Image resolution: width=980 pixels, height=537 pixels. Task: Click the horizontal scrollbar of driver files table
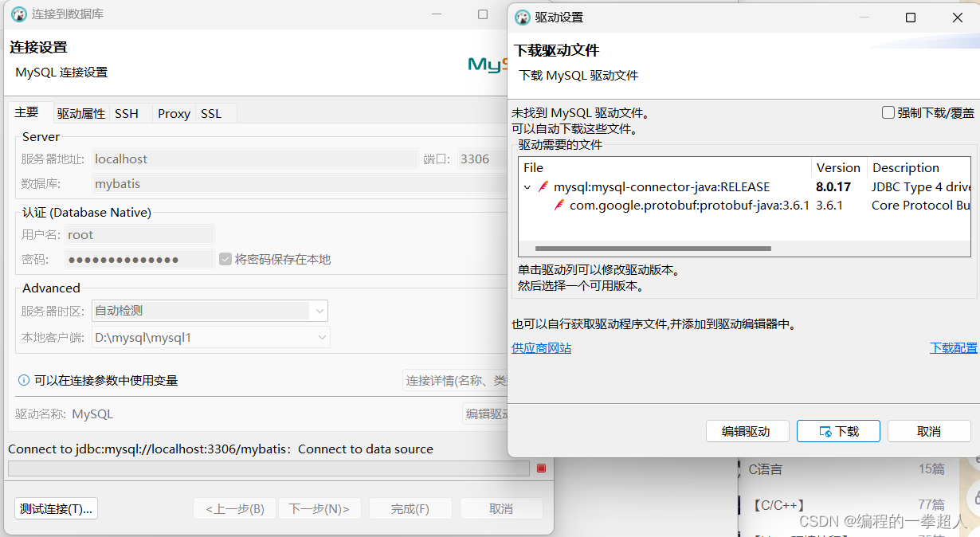(653, 249)
